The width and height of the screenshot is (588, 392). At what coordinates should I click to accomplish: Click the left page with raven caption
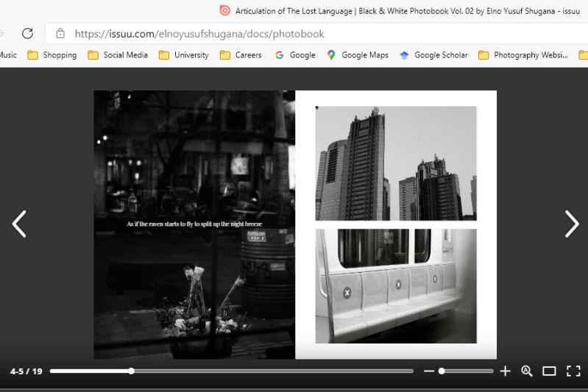coord(194,224)
